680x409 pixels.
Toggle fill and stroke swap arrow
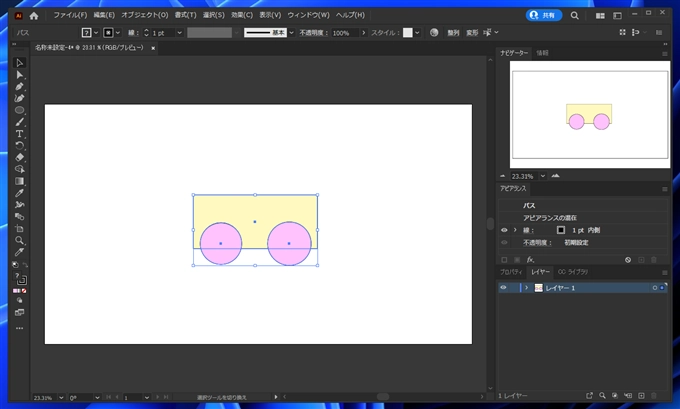[25, 265]
